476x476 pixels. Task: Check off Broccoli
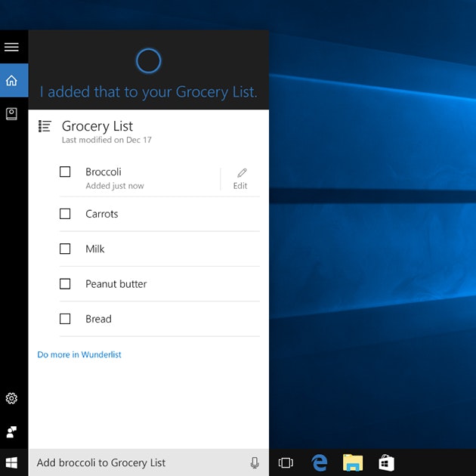[x=65, y=172]
